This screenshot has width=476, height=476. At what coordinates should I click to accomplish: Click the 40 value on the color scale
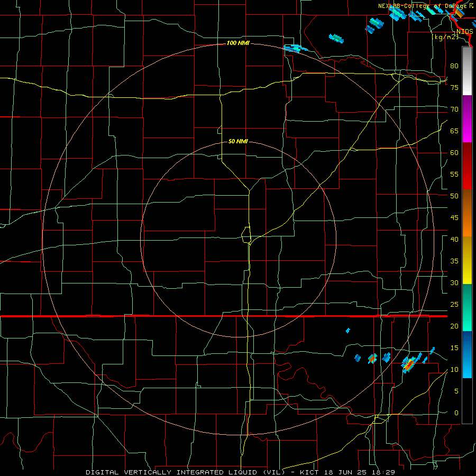tap(454, 240)
